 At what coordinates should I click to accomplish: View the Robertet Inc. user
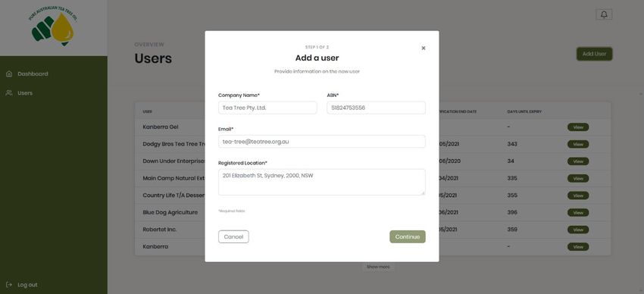(x=578, y=230)
